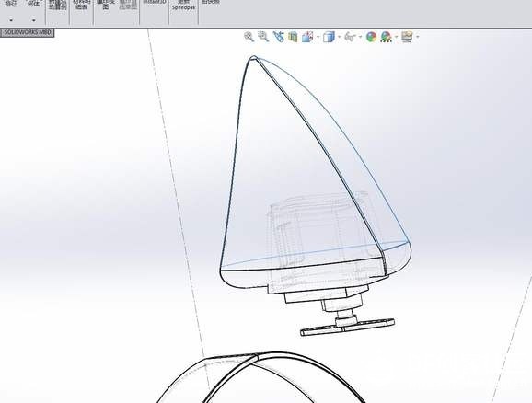Image resolution: width=532 pixels, height=403 pixels.
Task: Toggle the Hide/Show Items glasses icon
Action: pyautogui.click(x=350, y=37)
